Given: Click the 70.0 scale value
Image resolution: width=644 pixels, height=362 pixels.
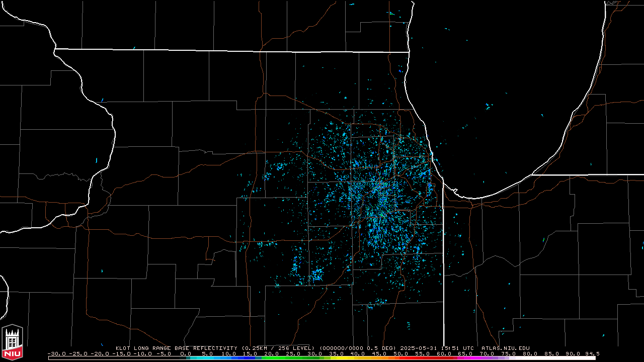Looking at the screenshot, I should click(x=487, y=353).
